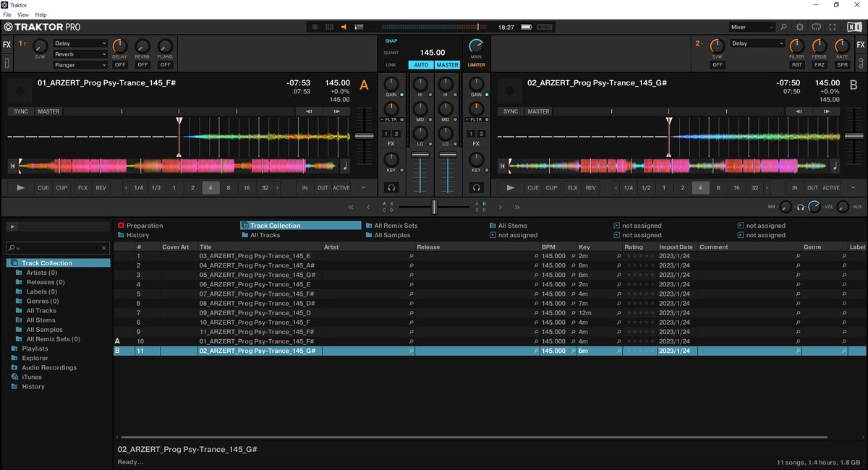This screenshot has height=470, width=868.
Task: Click the CUP button on Deck B
Action: (551, 187)
